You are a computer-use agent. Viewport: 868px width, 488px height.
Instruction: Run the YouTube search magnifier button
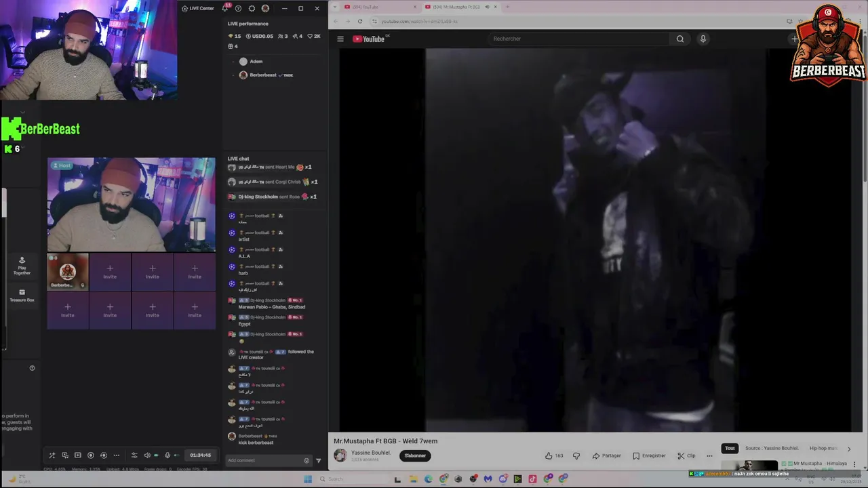click(x=680, y=39)
